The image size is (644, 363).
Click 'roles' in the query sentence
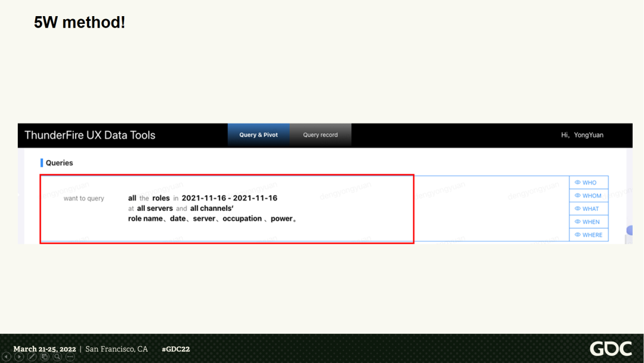point(160,198)
